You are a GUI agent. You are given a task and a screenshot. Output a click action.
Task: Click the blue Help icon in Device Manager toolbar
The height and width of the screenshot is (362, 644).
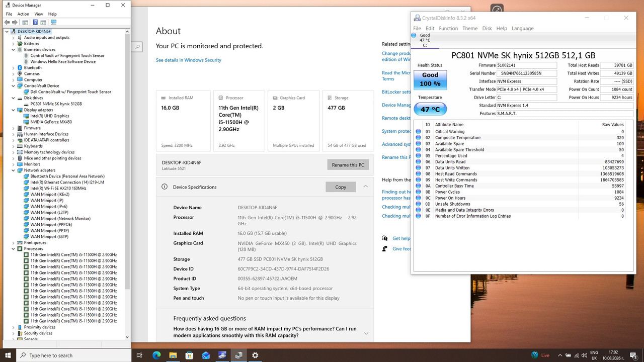(35, 22)
